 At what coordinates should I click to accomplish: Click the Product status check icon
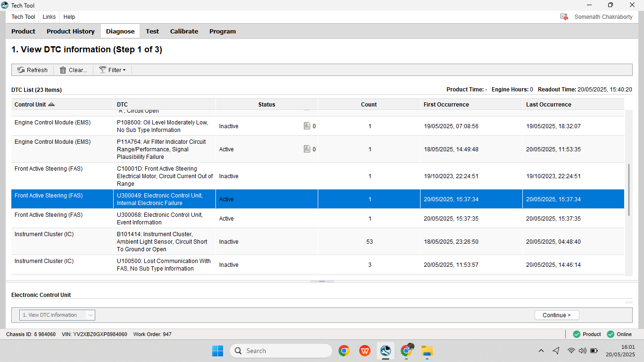click(x=576, y=334)
